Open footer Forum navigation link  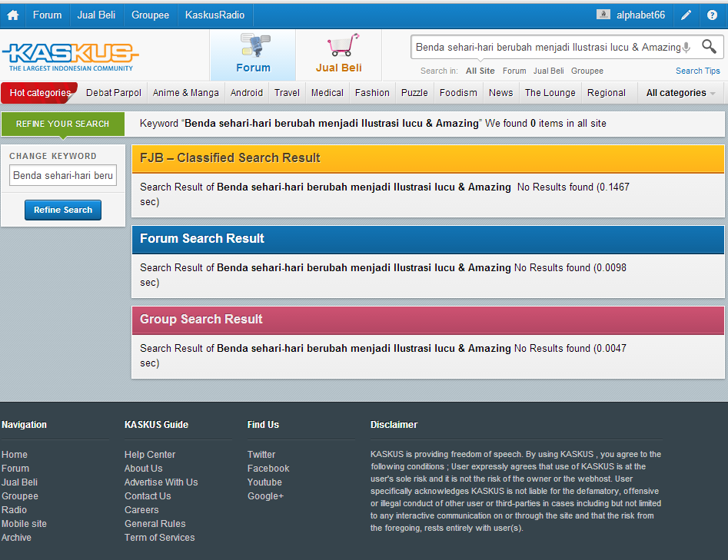(x=15, y=469)
